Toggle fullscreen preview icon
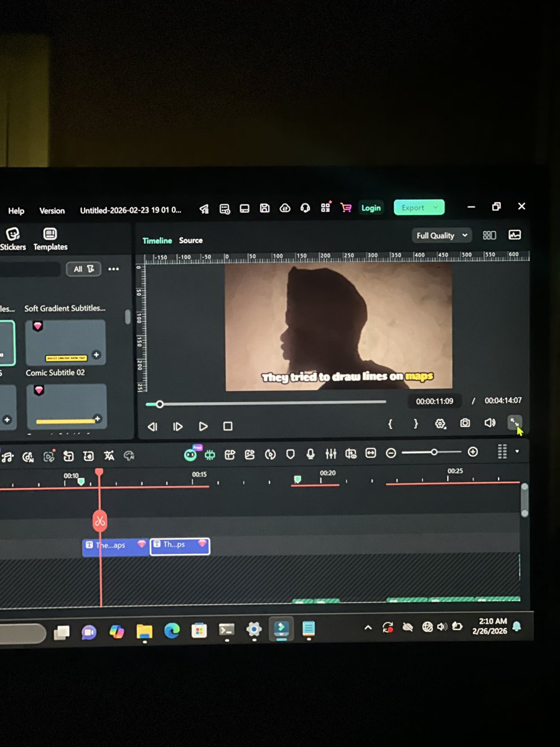 point(514,422)
